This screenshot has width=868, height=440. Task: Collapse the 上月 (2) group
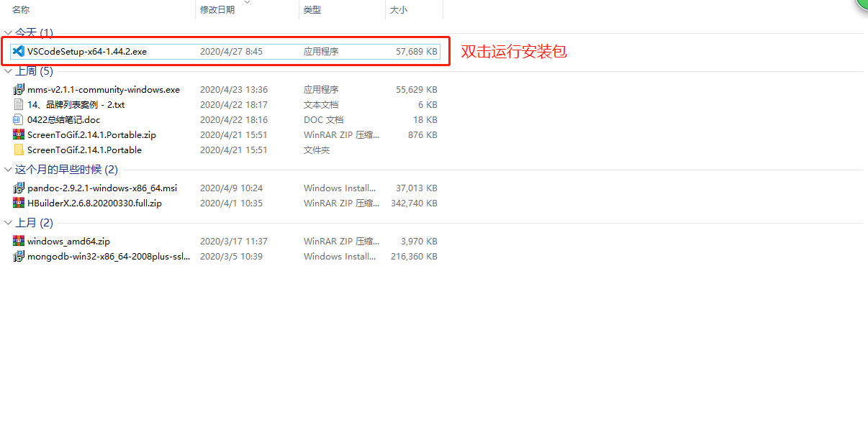click(x=7, y=222)
